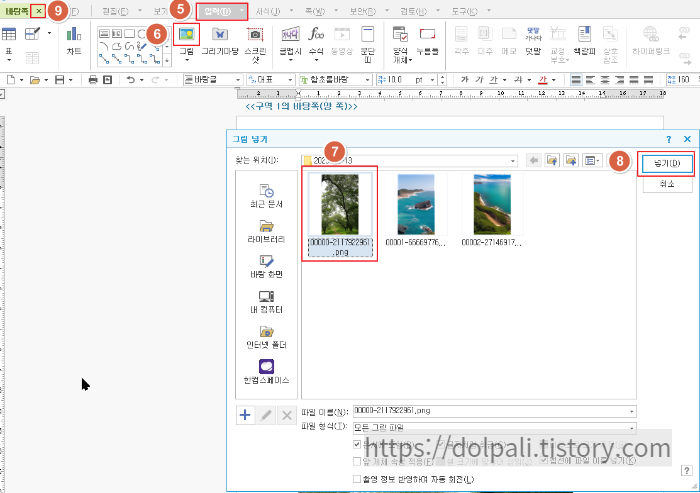The image size is (700, 493).
Task: Uncheck the first checked option above 앞 개체 속성
Action: coord(357,444)
